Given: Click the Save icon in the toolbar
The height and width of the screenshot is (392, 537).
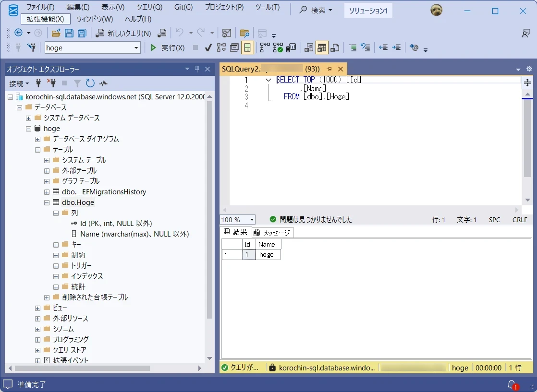Looking at the screenshot, I should coord(69,33).
